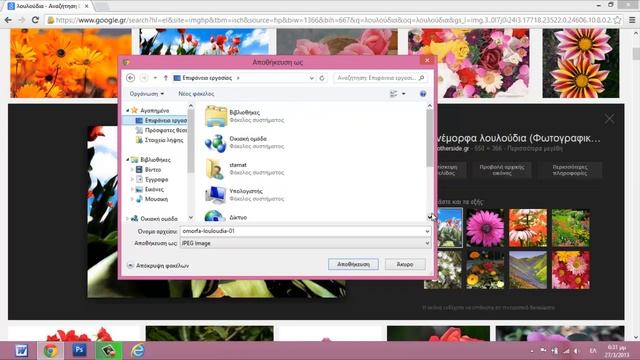
Task: Select Βίντεο library in the tree
Action: point(149,170)
